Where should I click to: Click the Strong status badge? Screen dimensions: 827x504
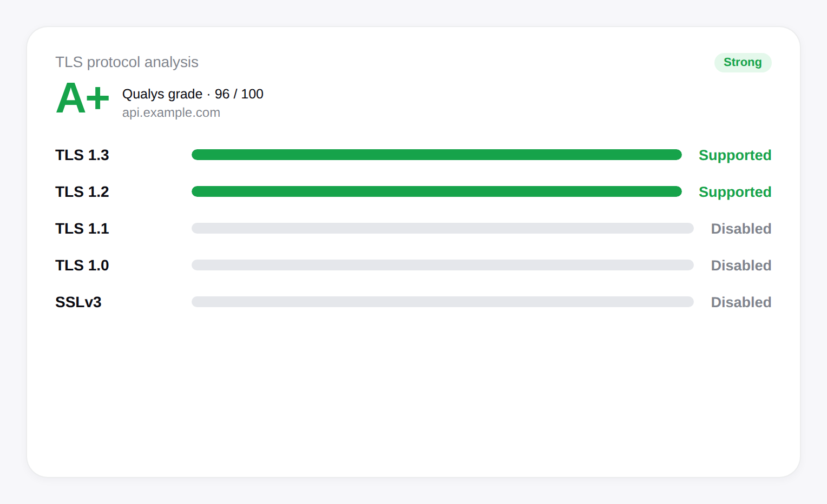pos(743,63)
